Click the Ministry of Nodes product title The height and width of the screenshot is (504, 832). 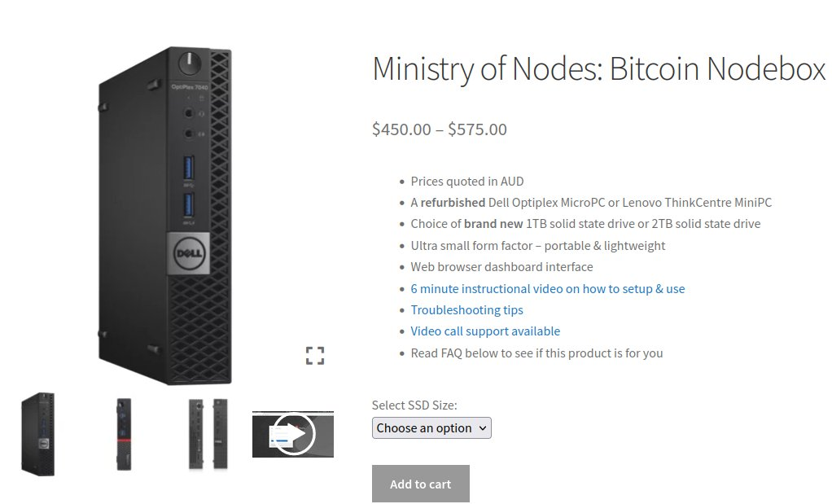pos(598,69)
